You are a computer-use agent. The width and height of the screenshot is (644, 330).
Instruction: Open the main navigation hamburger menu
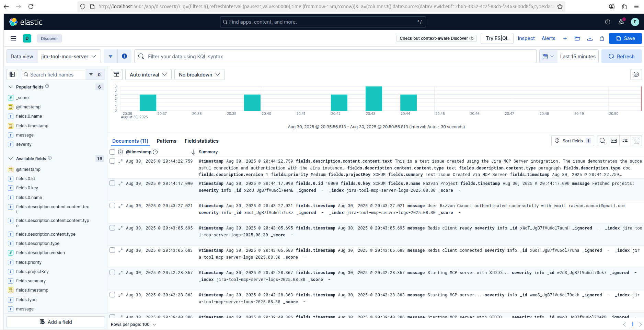point(13,38)
